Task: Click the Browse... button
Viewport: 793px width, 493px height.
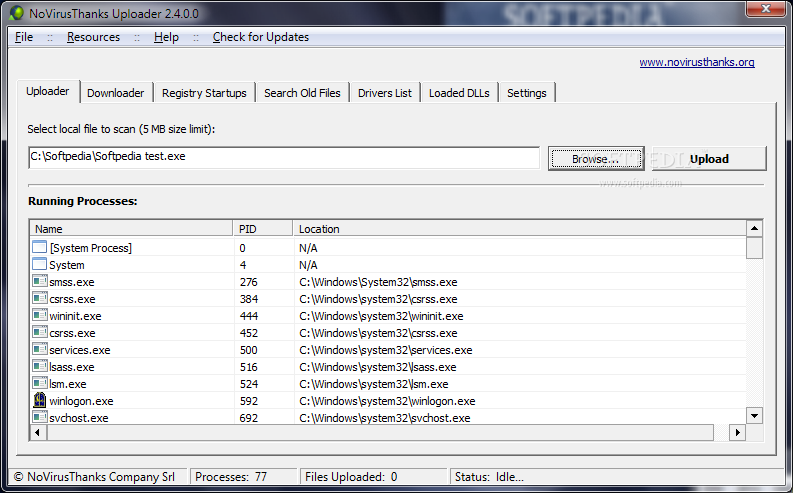Action: [x=596, y=159]
